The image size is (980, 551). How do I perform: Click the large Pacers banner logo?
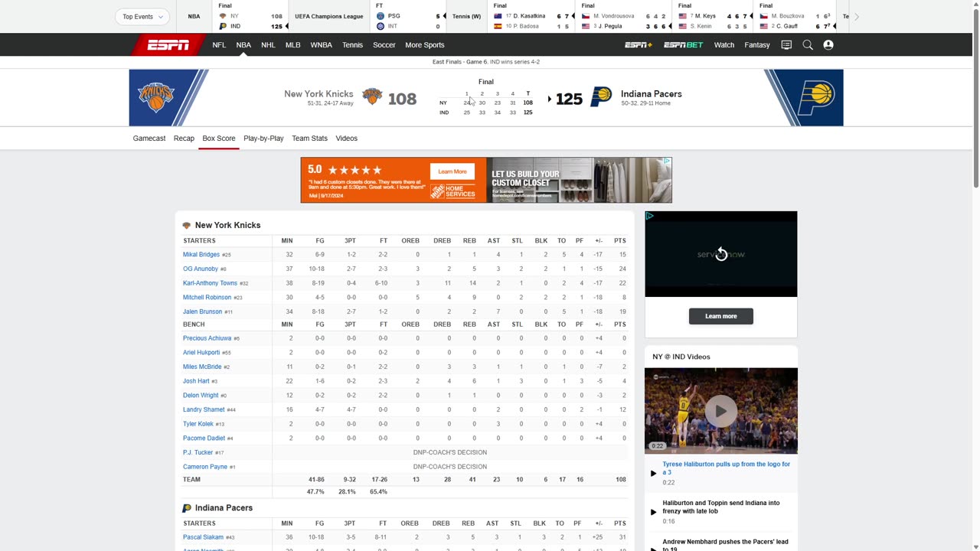815,98
